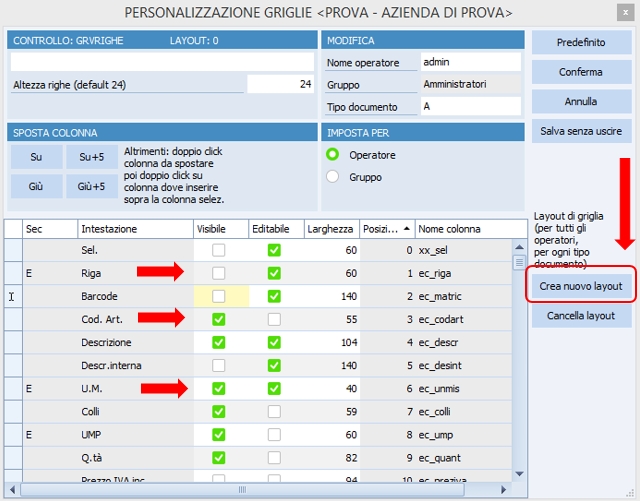
Task: Uncheck Editabile for Barcode row
Action: coord(274,296)
